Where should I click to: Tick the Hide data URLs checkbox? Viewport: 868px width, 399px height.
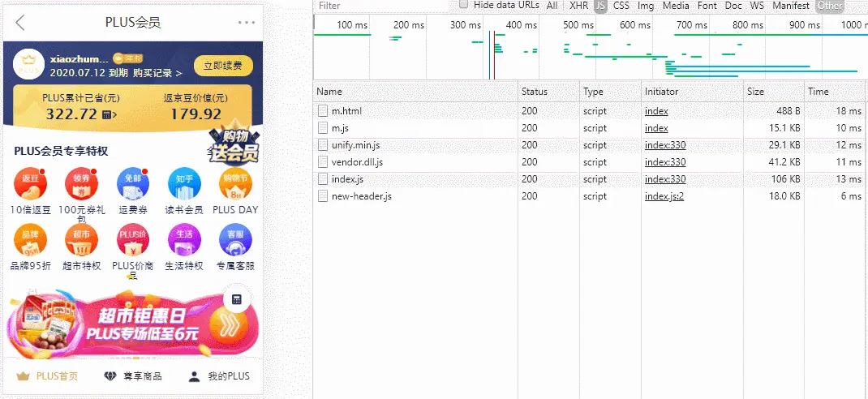tap(464, 4)
